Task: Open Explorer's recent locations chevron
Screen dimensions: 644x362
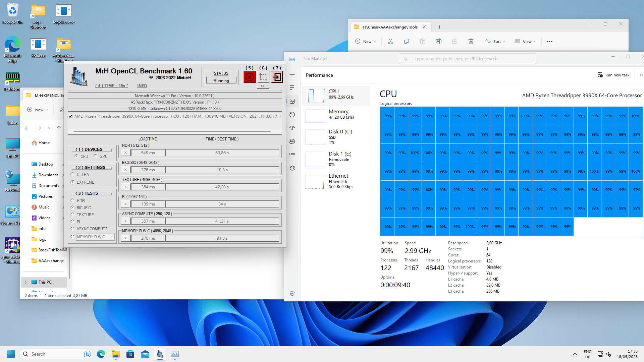Action: click(49, 128)
